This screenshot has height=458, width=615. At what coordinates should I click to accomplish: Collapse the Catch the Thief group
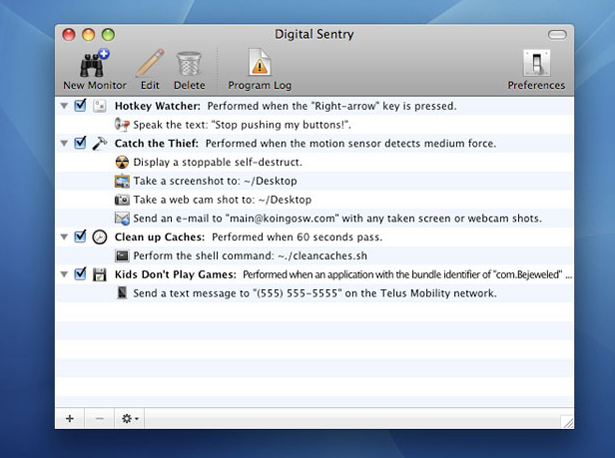click(64, 144)
